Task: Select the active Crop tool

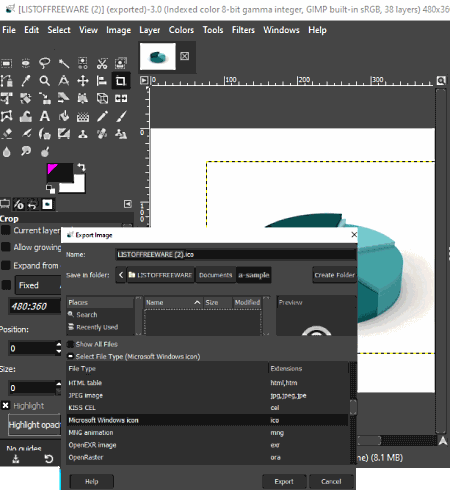Action: tap(121, 81)
